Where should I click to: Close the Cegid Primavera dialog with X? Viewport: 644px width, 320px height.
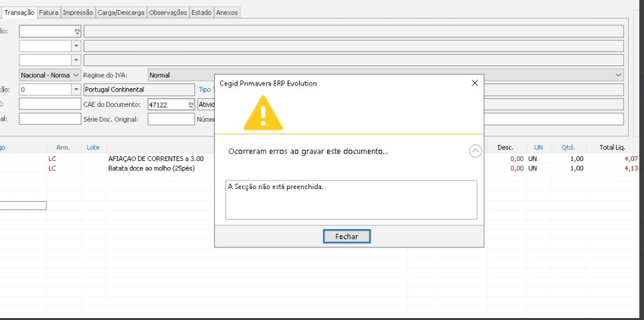(474, 84)
